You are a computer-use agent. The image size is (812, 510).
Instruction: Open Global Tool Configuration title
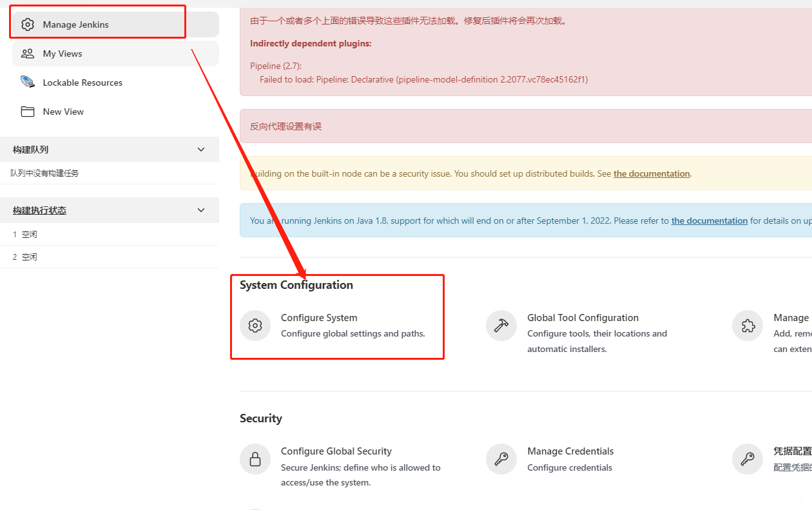tap(583, 318)
